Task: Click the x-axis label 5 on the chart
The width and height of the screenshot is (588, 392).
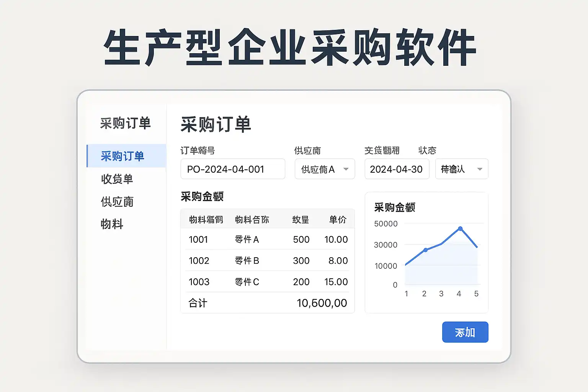Action: pyautogui.click(x=476, y=294)
